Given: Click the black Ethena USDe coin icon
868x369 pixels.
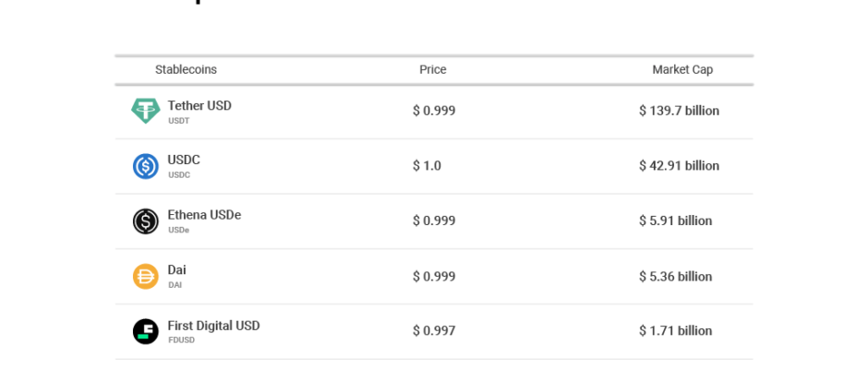Looking at the screenshot, I should tap(146, 221).
